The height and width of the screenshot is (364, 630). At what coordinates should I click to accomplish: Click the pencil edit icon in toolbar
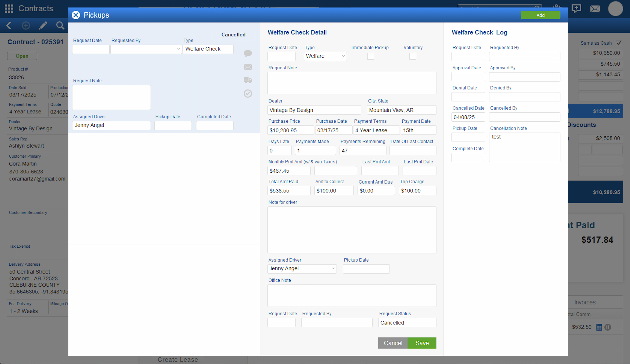tap(43, 25)
